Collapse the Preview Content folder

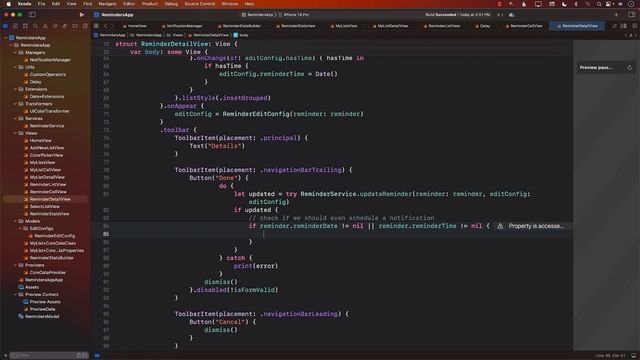(16, 295)
